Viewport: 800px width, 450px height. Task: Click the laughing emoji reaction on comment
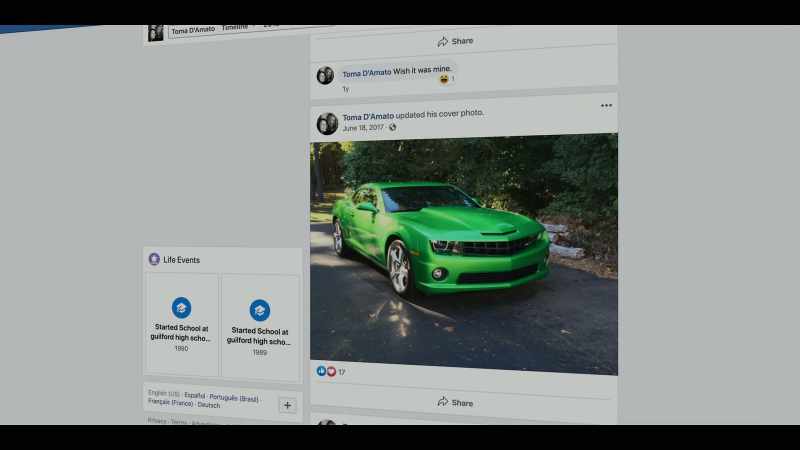click(444, 79)
